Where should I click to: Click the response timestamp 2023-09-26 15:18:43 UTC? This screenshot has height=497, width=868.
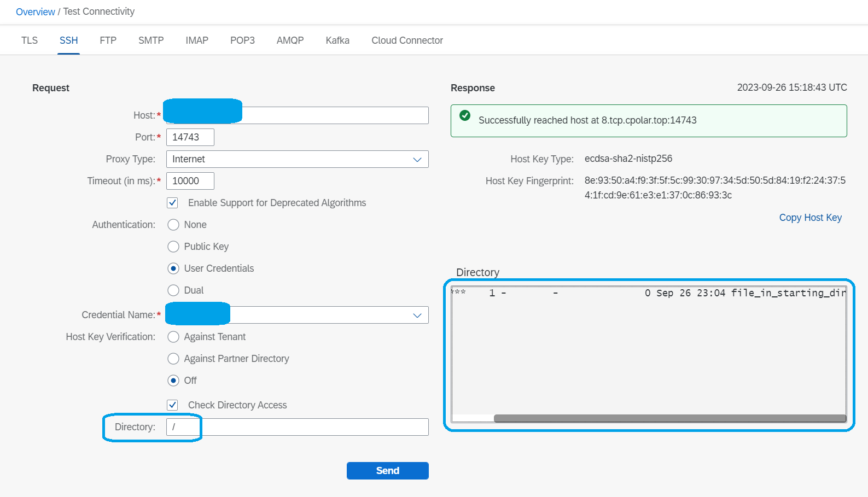tap(792, 87)
